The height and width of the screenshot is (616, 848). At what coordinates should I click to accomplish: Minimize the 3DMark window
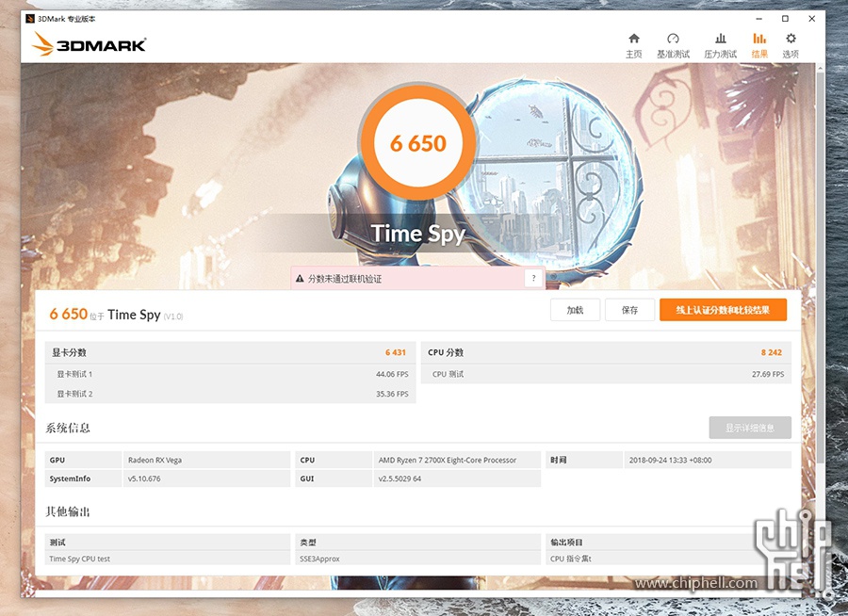coord(759,19)
